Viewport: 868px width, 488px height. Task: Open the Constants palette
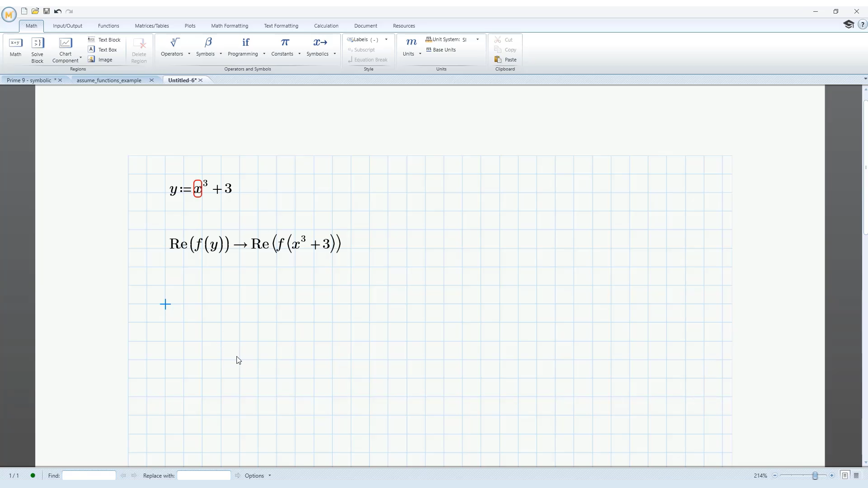pos(283,47)
